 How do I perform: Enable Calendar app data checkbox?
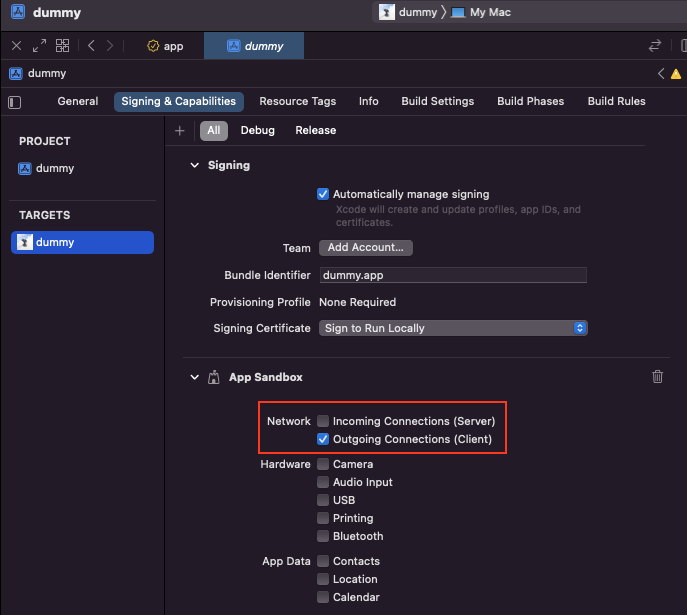coord(323,597)
